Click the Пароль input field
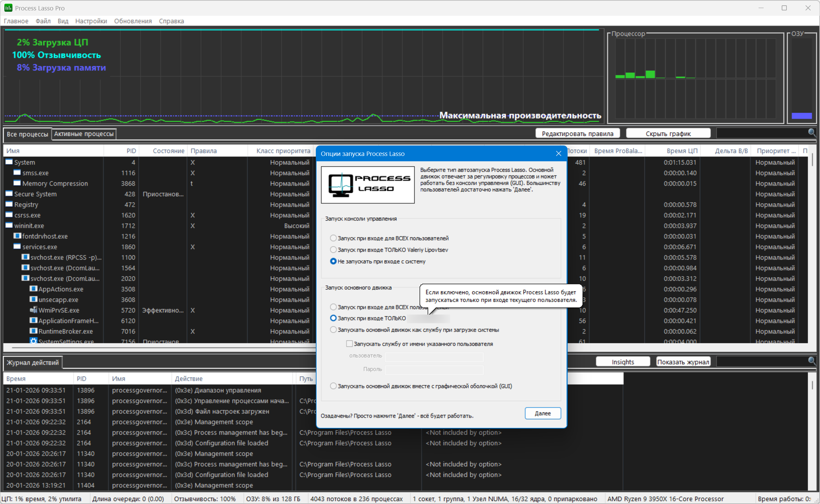820x504 pixels. pyautogui.click(x=434, y=369)
